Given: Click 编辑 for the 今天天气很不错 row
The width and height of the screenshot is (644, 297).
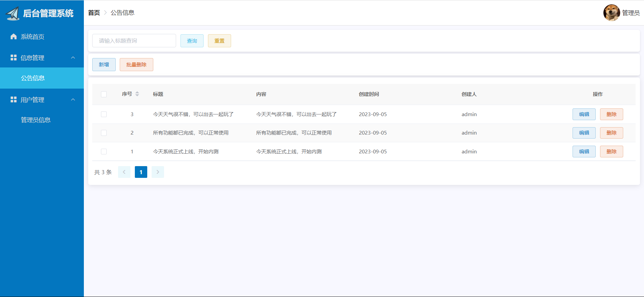Looking at the screenshot, I should click(x=584, y=114).
